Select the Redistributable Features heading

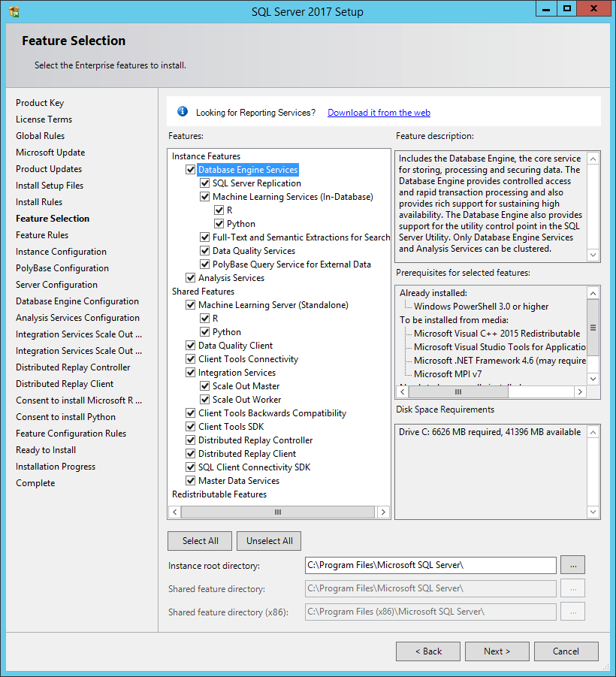tap(219, 494)
